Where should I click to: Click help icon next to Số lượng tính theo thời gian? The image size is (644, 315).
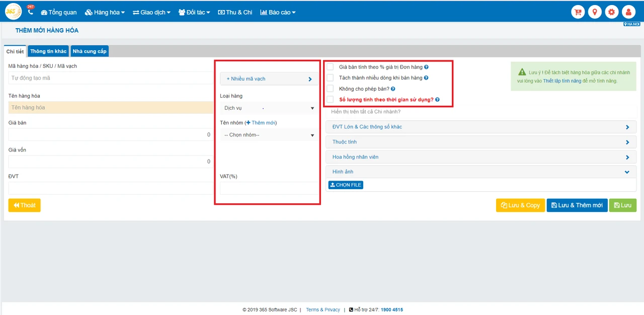[437, 100]
